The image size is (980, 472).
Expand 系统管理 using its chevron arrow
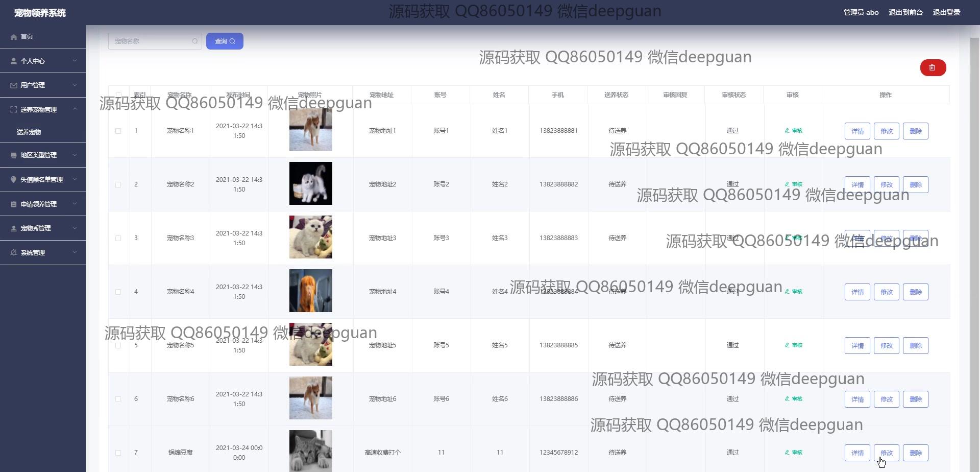(x=75, y=252)
